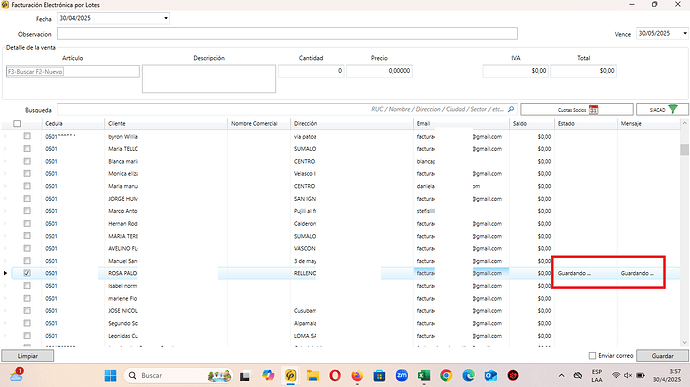Uncheck the ROSA PALO row checkbox
The image size is (690, 387).
27,273
